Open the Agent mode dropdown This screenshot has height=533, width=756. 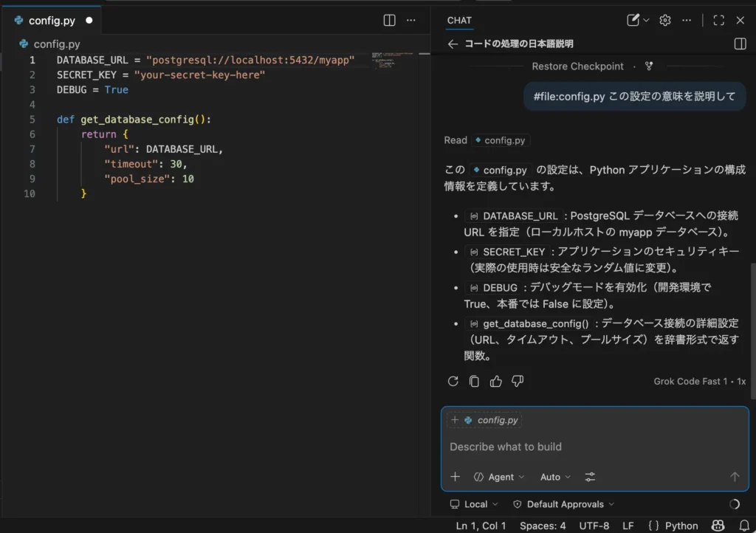pos(500,477)
